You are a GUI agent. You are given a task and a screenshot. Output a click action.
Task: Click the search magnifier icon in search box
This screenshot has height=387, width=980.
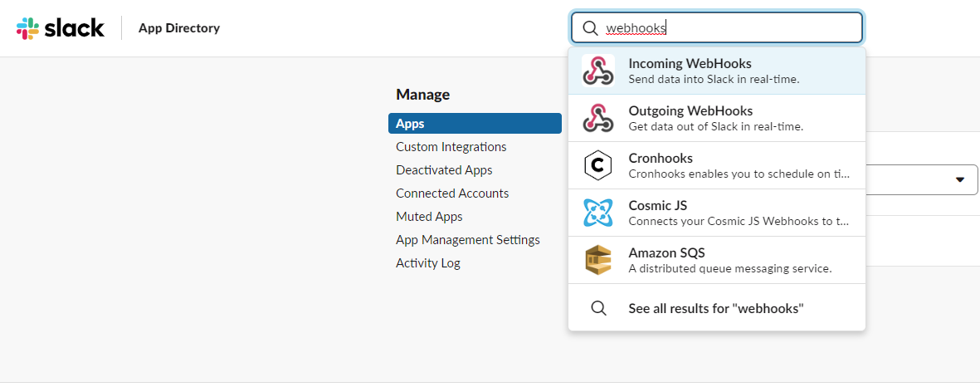[590, 28]
